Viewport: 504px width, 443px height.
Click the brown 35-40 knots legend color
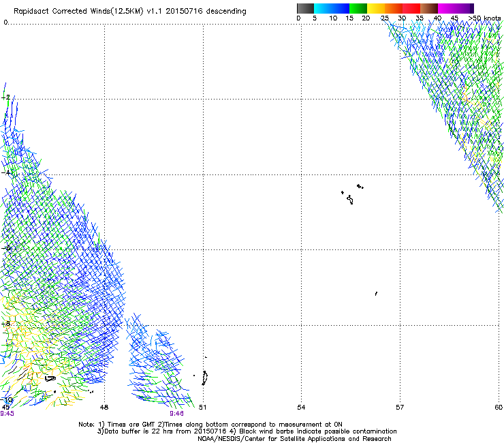(429, 8)
